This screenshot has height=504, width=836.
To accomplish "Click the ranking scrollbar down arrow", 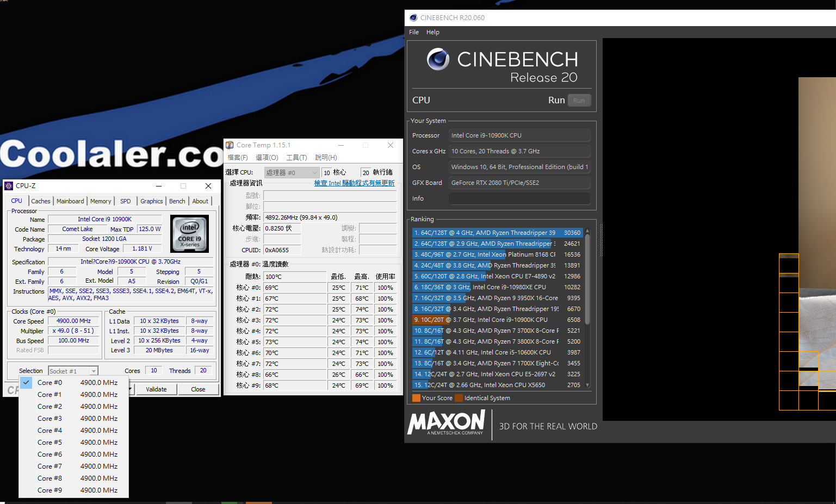I will [587, 385].
